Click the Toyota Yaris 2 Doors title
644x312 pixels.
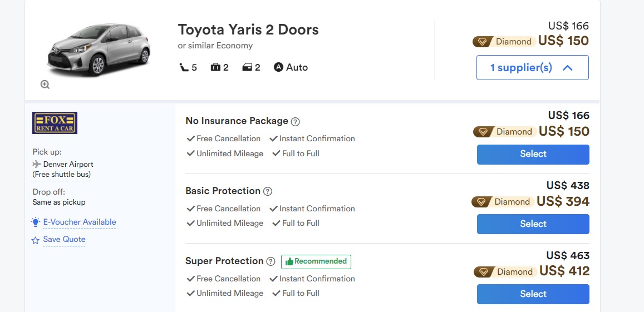pyautogui.click(x=248, y=29)
